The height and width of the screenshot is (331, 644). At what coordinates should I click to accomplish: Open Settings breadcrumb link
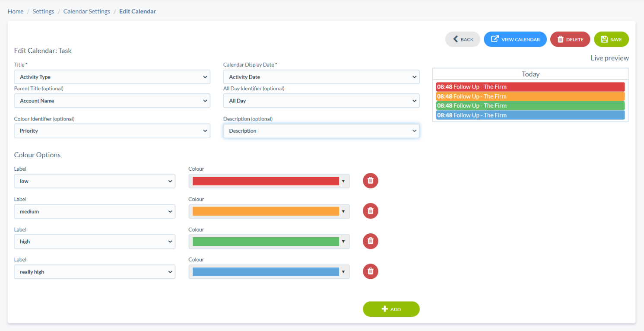pyautogui.click(x=44, y=11)
